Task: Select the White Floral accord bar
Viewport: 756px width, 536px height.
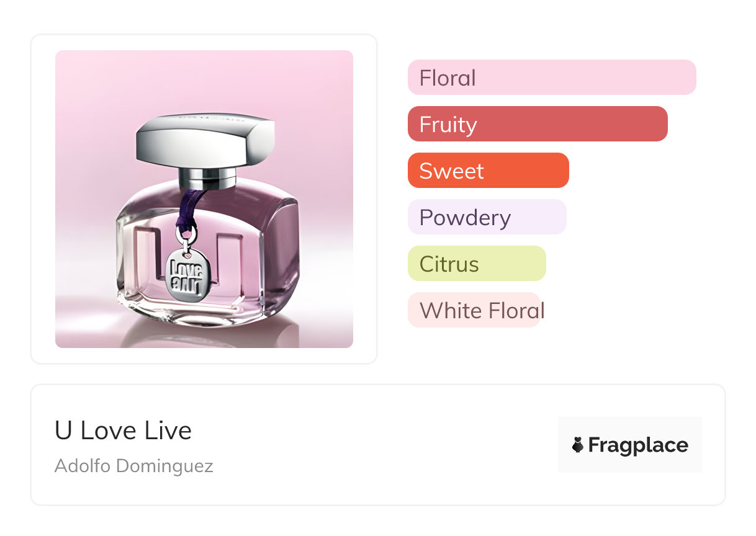Action: pos(474,310)
